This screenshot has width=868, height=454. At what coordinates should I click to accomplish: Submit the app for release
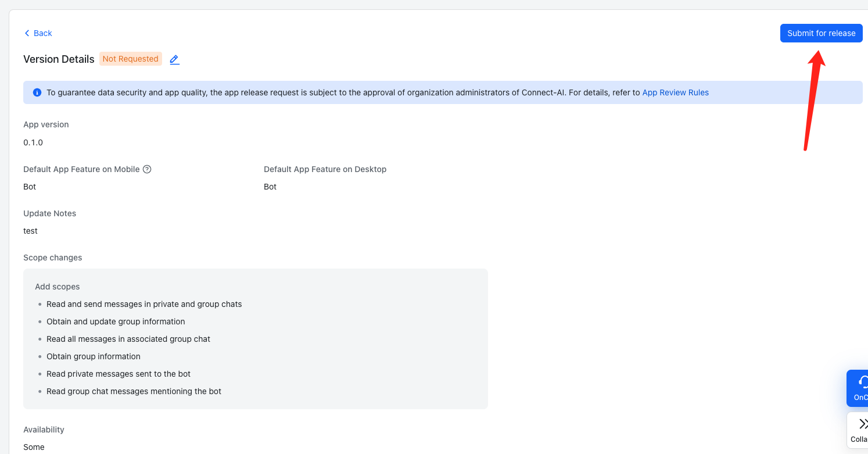pos(821,33)
